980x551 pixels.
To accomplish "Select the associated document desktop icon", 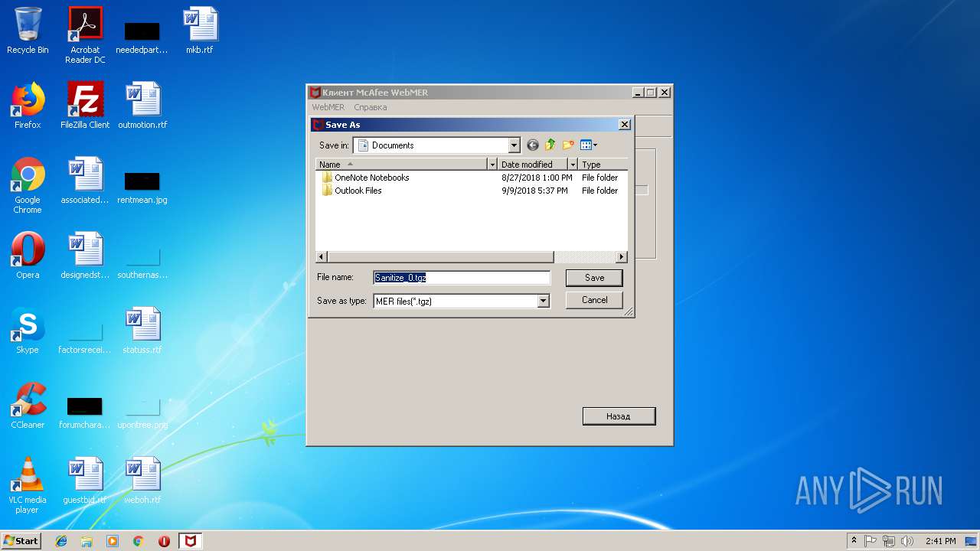I will click(85, 181).
